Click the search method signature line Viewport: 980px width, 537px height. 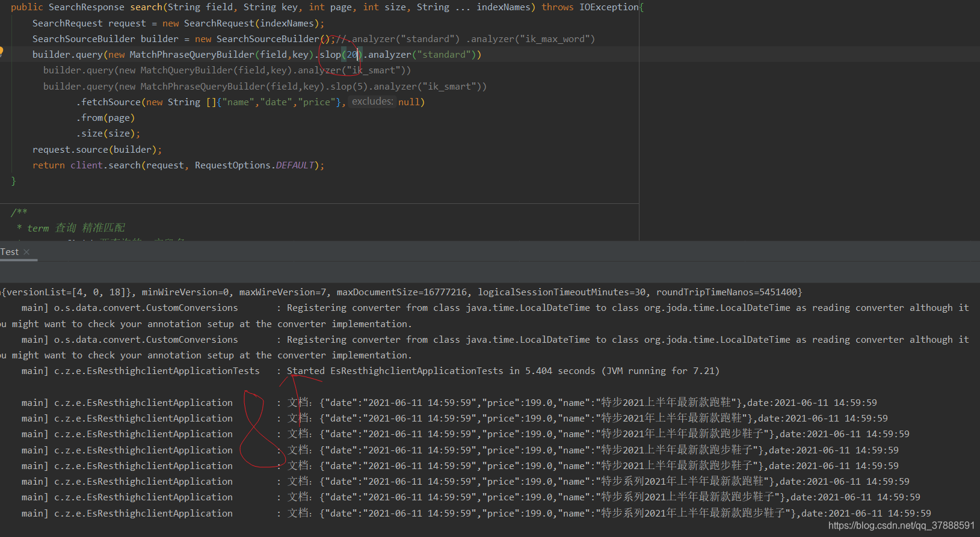[327, 7]
